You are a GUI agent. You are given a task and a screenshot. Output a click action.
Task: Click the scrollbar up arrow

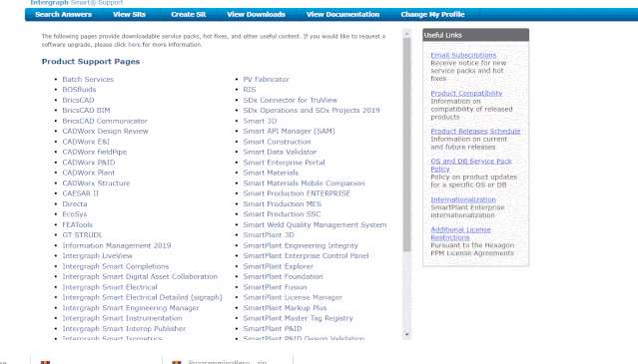(x=407, y=34)
